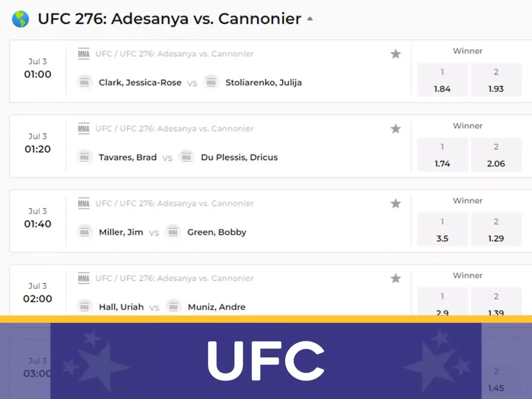
Task: Favorite the Clark vs Stoliarenko fight
Action: 395,54
